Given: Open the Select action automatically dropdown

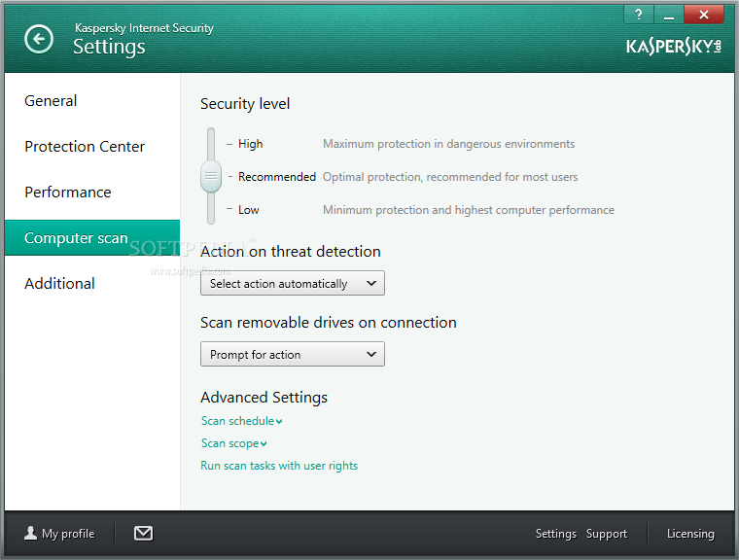Looking at the screenshot, I should (x=293, y=283).
